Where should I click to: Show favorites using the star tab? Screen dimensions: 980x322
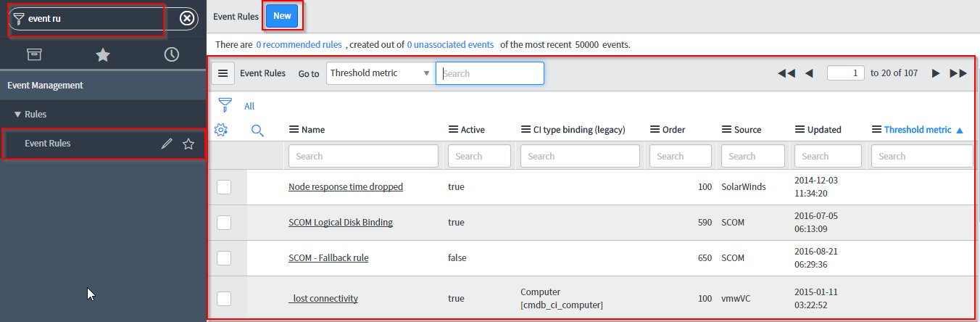103,54
